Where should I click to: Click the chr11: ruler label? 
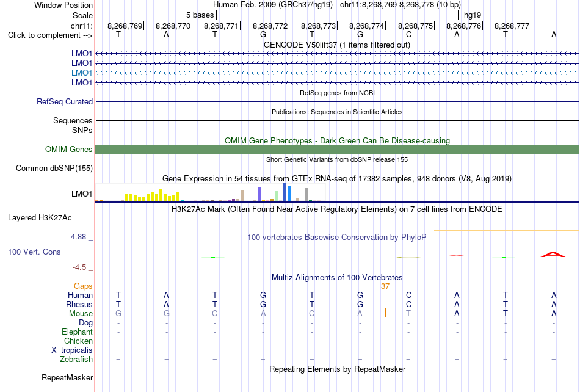pyautogui.click(x=82, y=26)
